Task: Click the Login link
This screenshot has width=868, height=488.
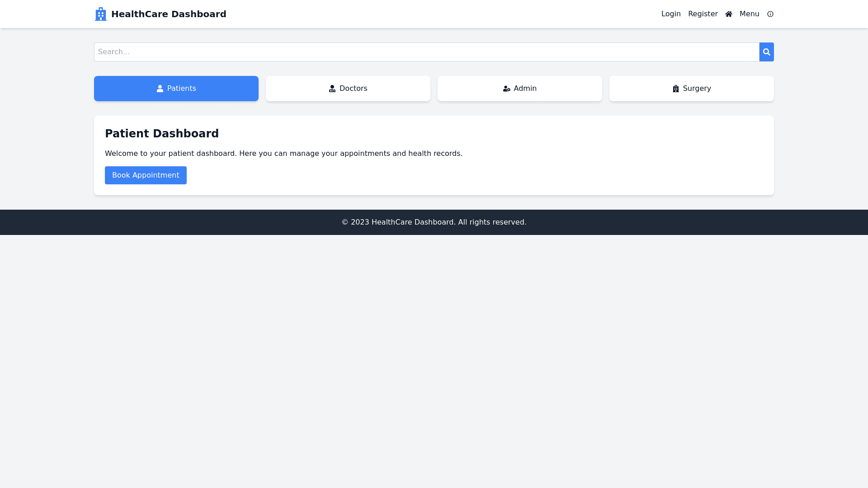Action: [671, 14]
